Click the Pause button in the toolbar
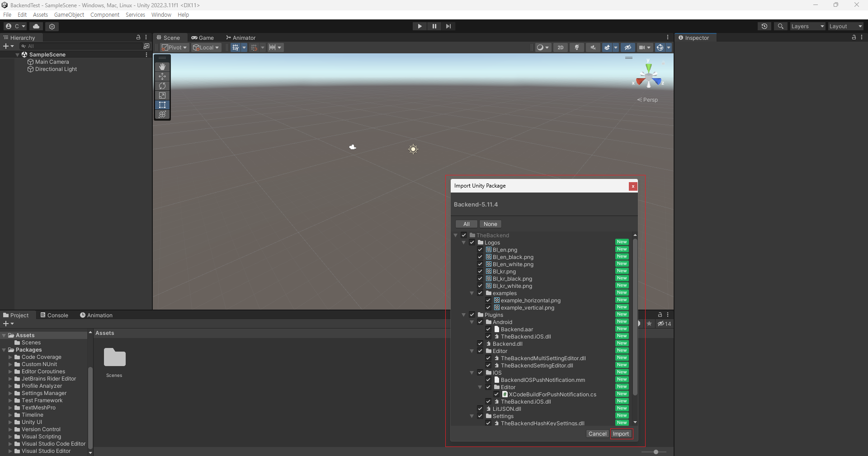868x456 pixels. [434, 26]
